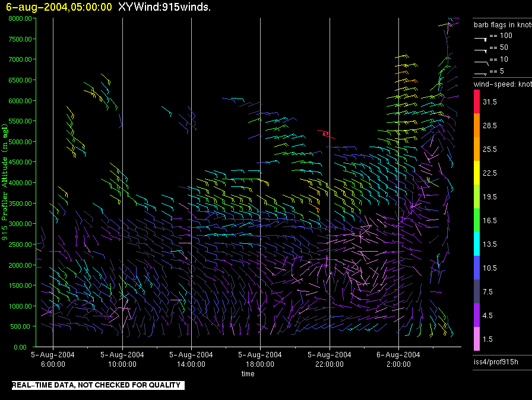532x400 pixels.
Task: Select the red 31.5 knots color band
Action: 477,101
